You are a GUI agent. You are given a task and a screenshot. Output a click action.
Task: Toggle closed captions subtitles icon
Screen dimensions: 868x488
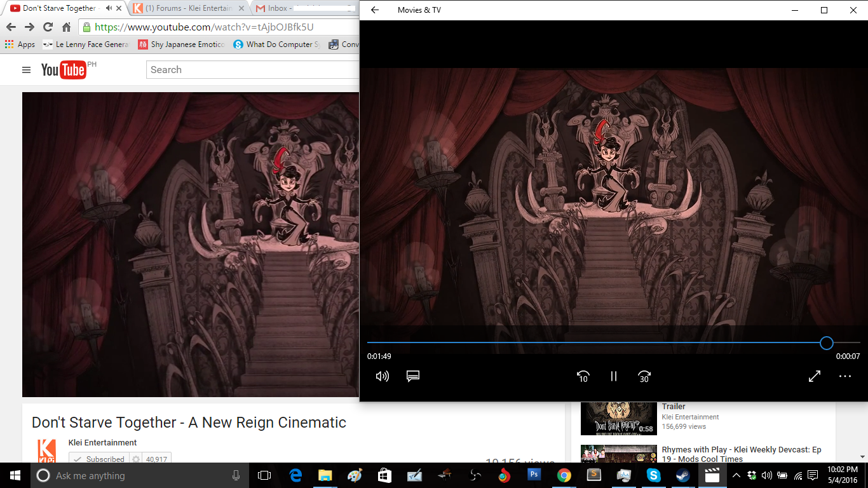point(413,376)
